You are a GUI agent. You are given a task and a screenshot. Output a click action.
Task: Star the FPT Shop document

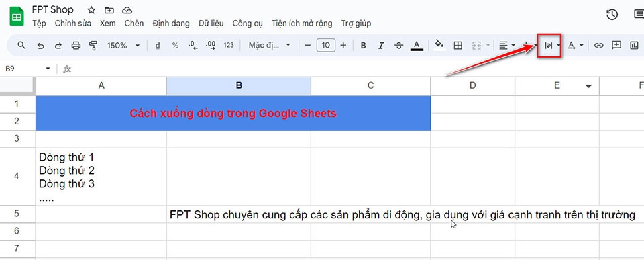pos(91,10)
